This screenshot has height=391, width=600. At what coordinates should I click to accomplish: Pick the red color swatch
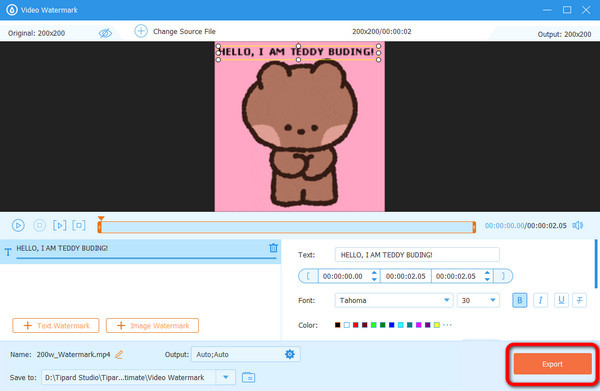click(x=355, y=325)
